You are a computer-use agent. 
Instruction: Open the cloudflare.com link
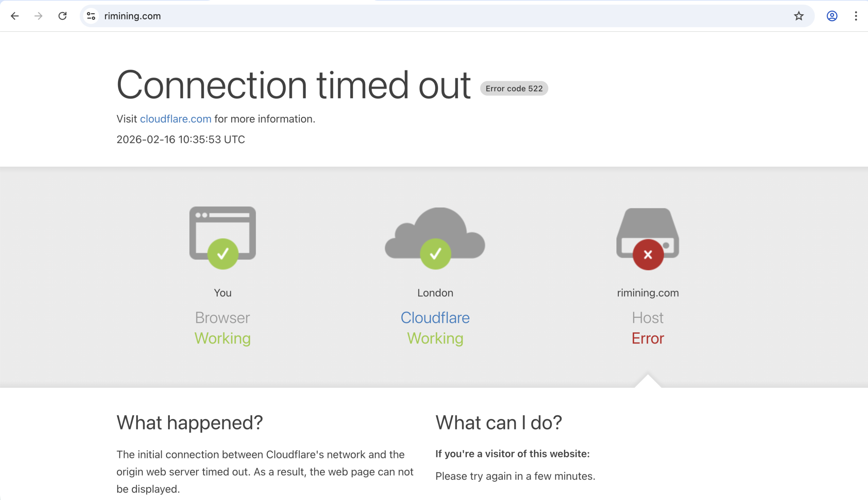click(x=176, y=119)
